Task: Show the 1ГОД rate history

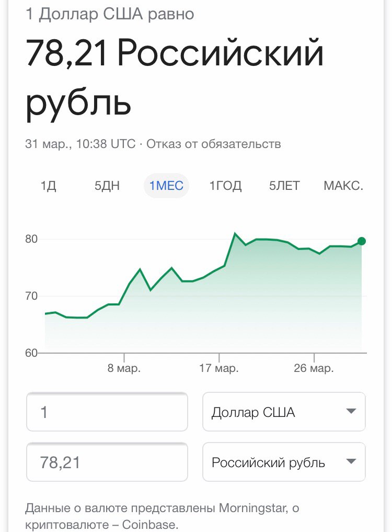Action: (225, 186)
